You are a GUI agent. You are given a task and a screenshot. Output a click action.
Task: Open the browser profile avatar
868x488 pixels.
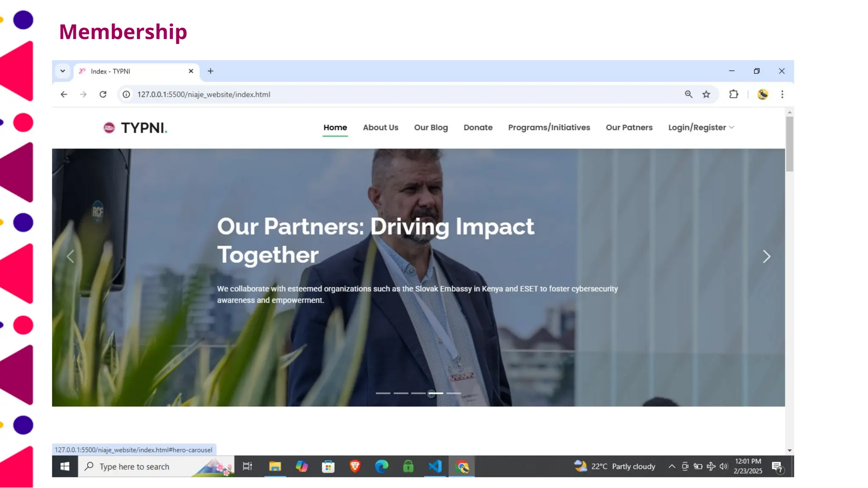[762, 94]
